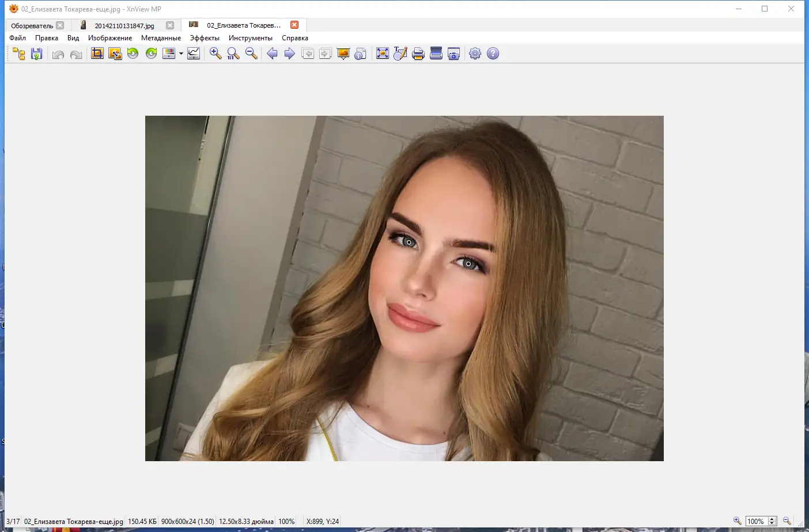Switch to the Обозреватель tab

[32, 25]
